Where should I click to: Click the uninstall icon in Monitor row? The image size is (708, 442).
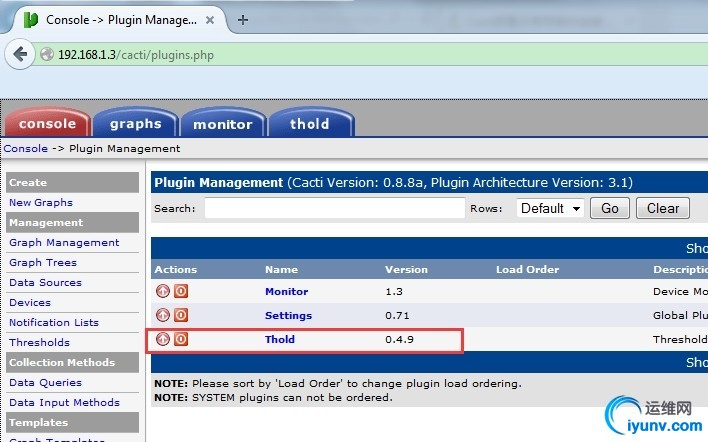point(163,291)
